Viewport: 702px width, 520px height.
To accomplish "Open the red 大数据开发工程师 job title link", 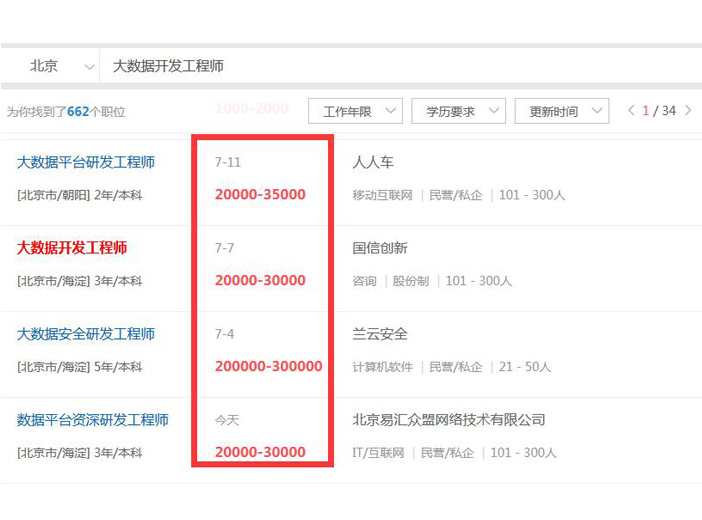I will [x=72, y=248].
